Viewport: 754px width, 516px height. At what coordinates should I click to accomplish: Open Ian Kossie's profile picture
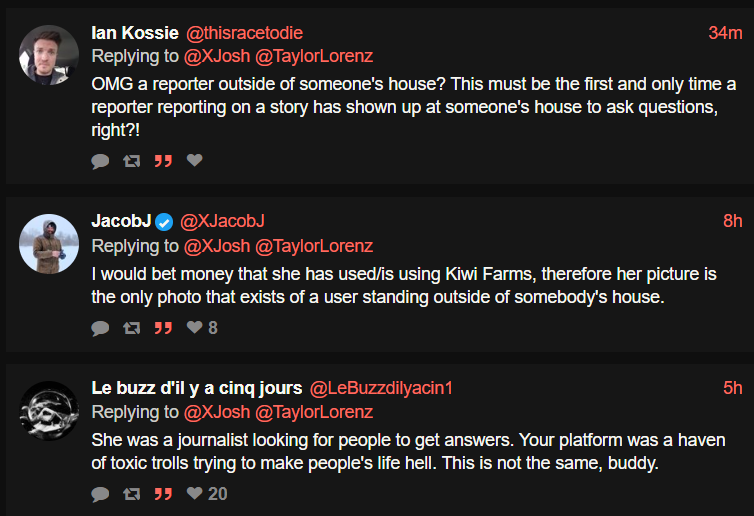pos(48,55)
